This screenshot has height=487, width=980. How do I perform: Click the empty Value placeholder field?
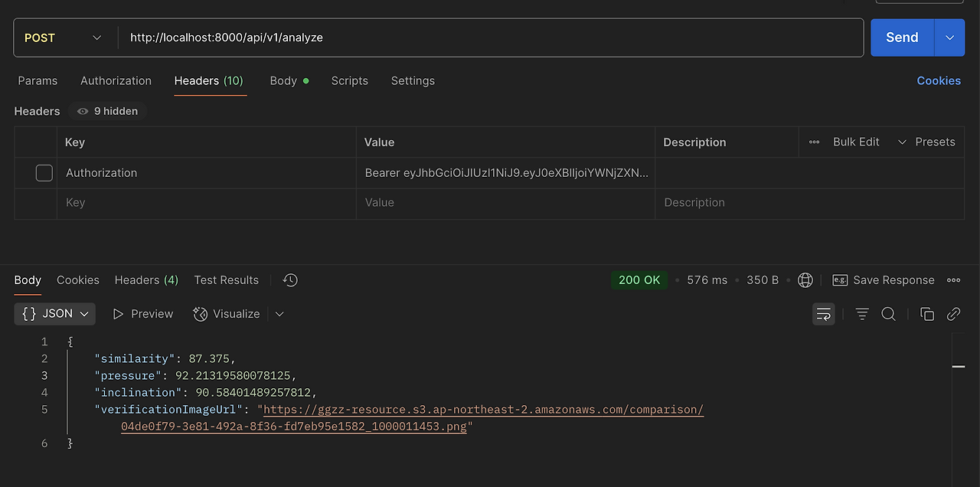point(505,203)
